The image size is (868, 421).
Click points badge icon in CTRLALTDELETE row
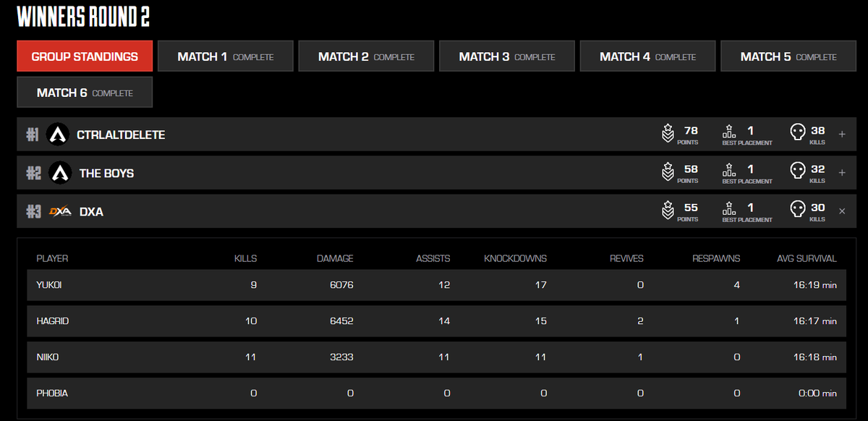(x=668, y=135)
